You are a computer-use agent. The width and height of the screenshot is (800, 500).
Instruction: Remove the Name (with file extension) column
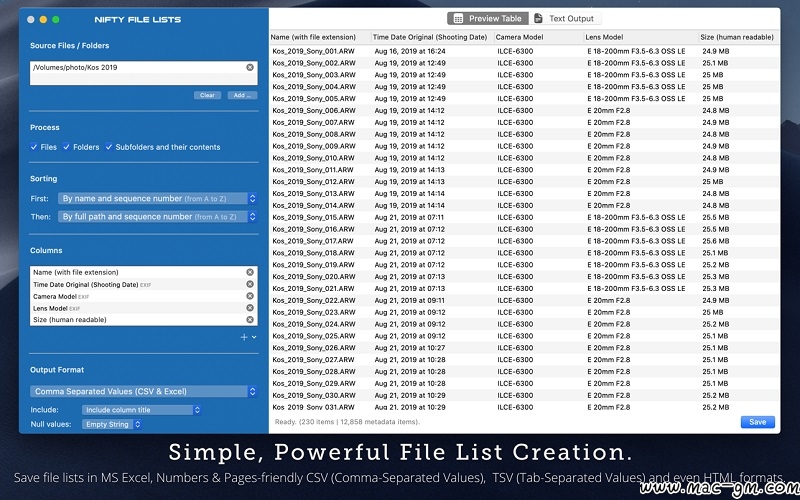[x=250, y=272]
